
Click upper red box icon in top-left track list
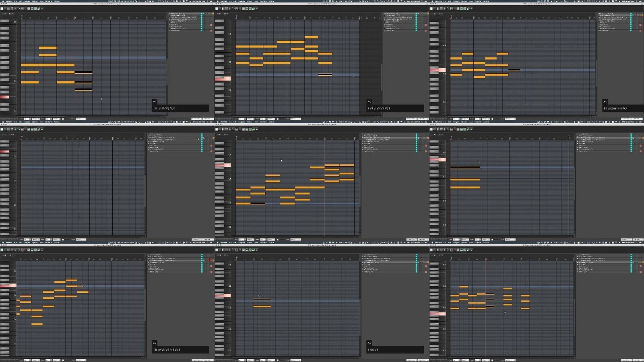point(211,25)
